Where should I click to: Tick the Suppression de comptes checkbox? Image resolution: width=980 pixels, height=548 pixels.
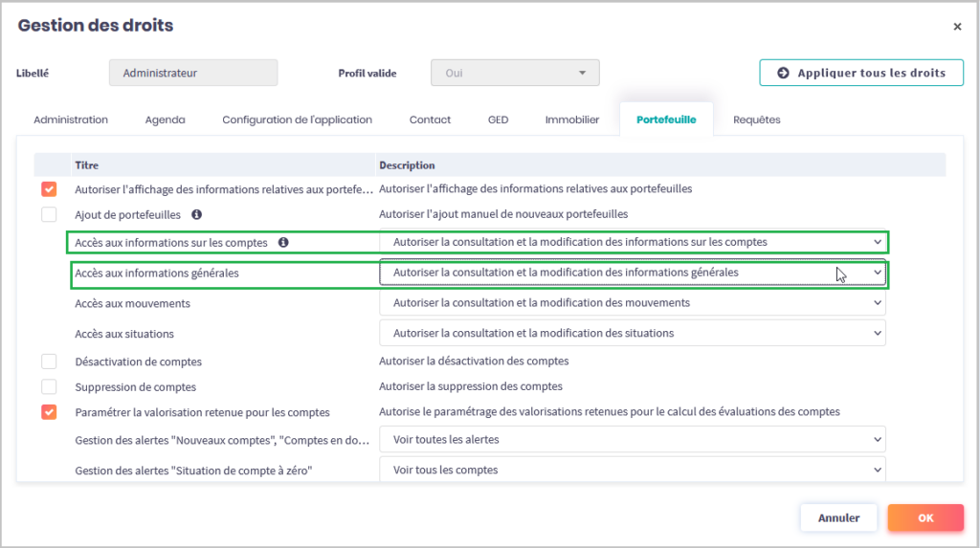point(49,387)
